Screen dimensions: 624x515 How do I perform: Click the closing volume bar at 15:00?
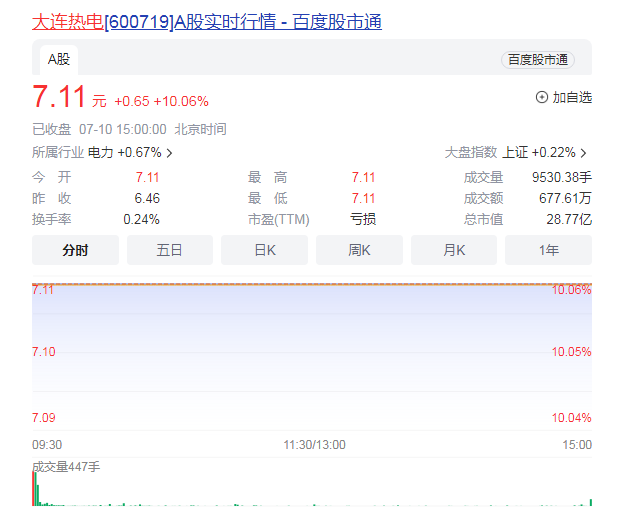tap(590, 502)
